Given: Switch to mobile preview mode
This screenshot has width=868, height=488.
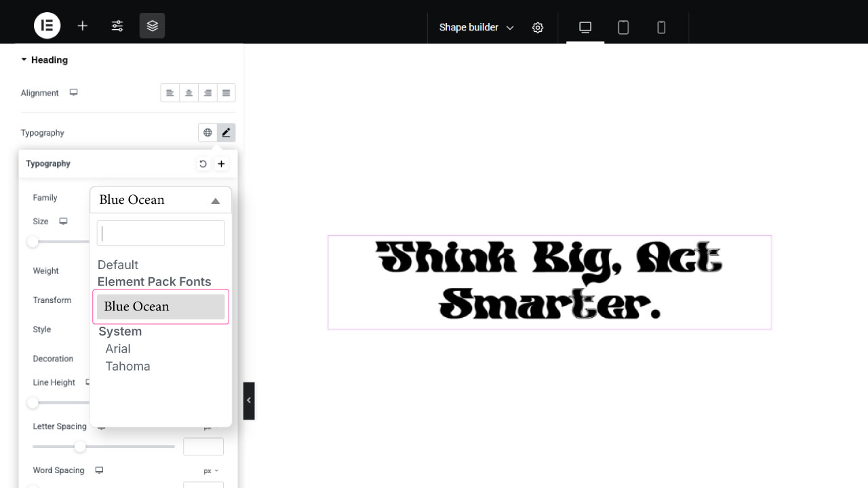Looking at the screenshot, I should click(x=661, y=27).
